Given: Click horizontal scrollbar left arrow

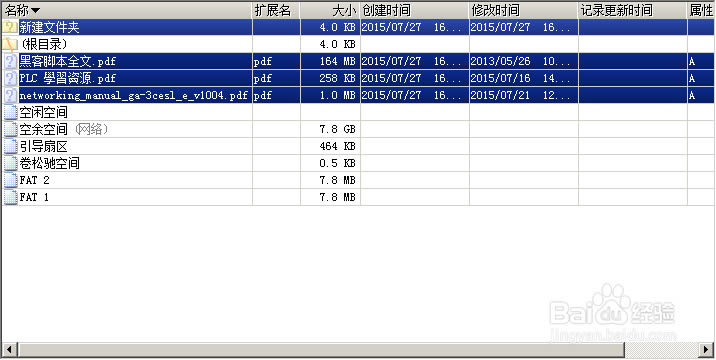Looking at the screenshot, I should click(9, 349).
